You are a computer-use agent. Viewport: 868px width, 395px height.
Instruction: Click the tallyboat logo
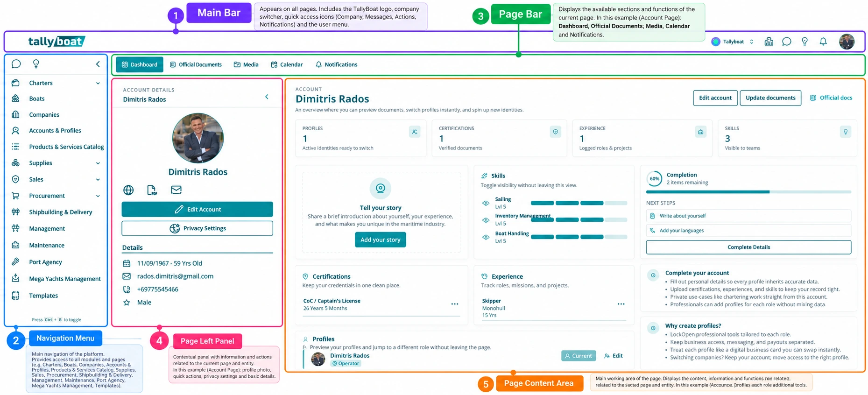pos(56,42)
